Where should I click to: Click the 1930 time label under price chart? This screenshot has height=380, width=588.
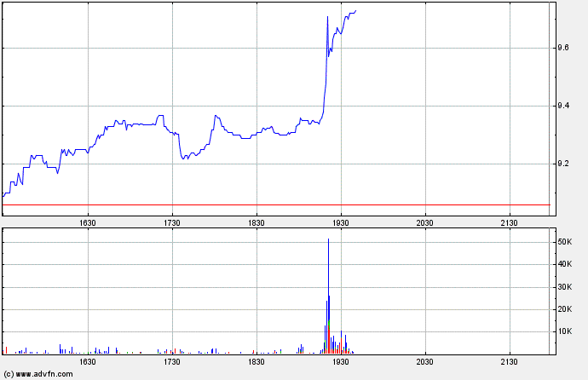pyautogui.click(x=341, y=223)
